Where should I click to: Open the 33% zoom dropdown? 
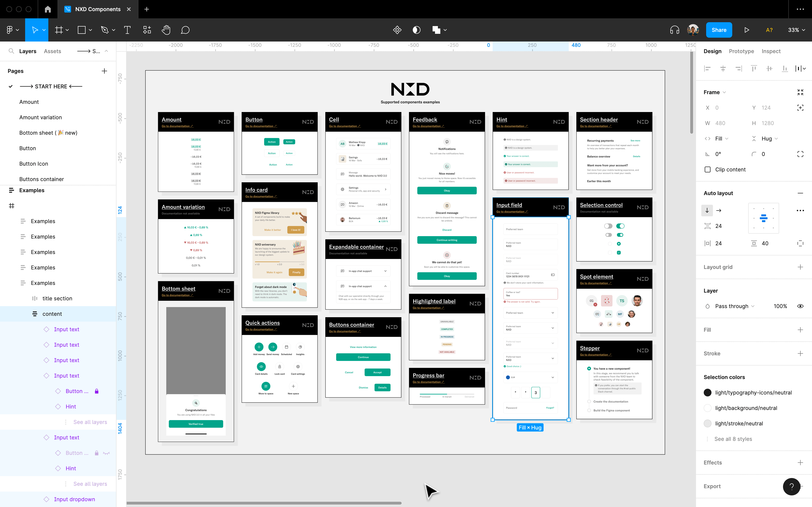pos(796,30)
